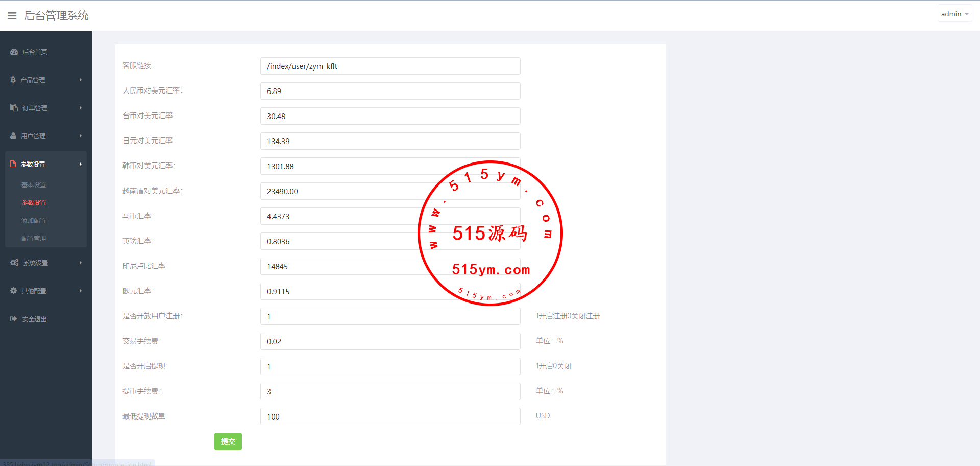Viewport: 980px width, 466px height.
Task: Collapse the 参数设置 menu arrow
Action: 81,164
